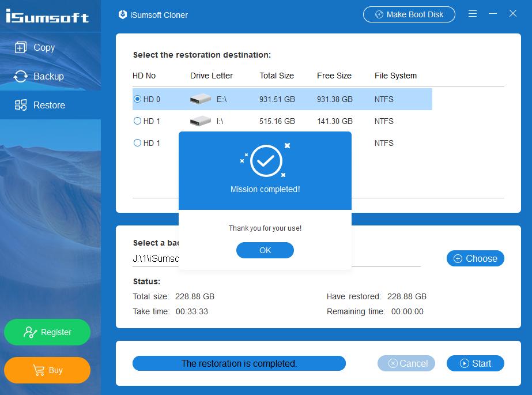Image resolution: width=532 pixels, height=395 pixels.
Task: Open the hamburger menu
Action: click(472, 14)
